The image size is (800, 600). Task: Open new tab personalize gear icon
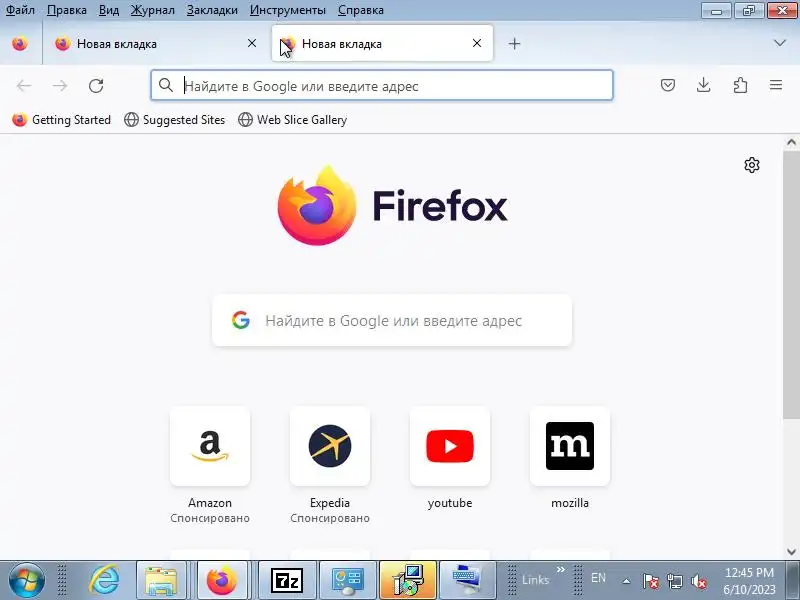click(x=752, y=165)
